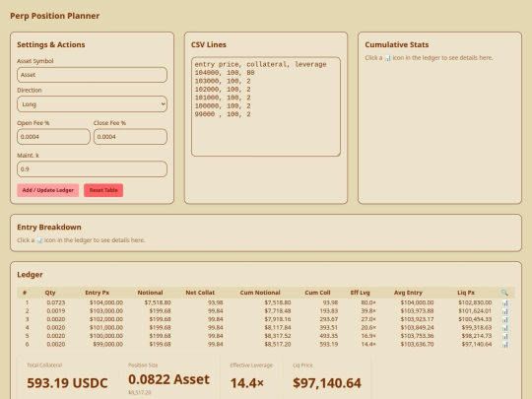Screen dimensions: 532x399
Task: Open chart details for ledger row 4
Action: pyautogui.click(x=504, y=328)
